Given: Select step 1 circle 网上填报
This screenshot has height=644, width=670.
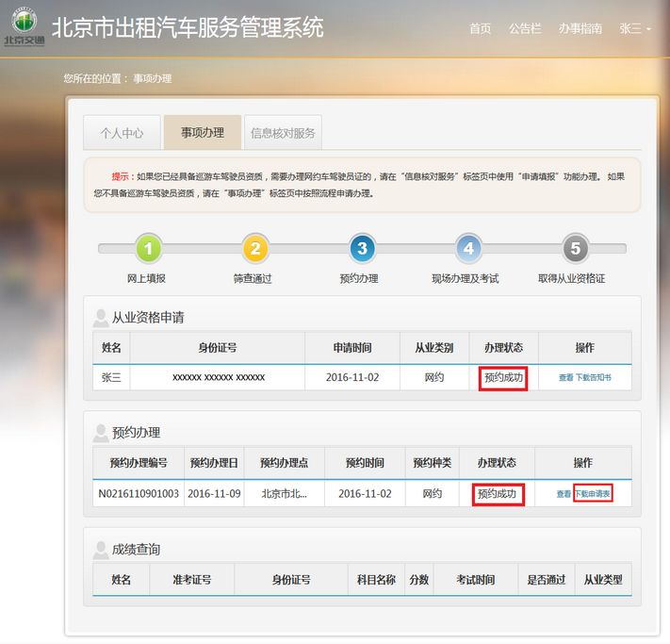Looking at the screenshot, I should [148, 248].
